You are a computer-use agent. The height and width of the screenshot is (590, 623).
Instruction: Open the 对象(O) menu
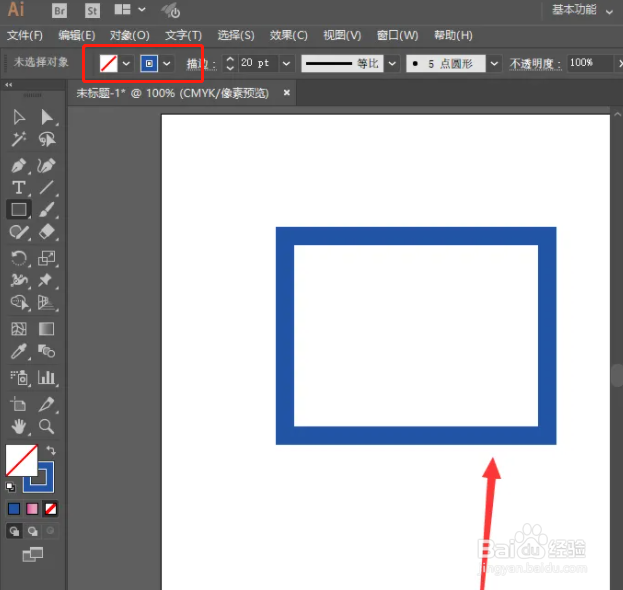coord(130,35)
